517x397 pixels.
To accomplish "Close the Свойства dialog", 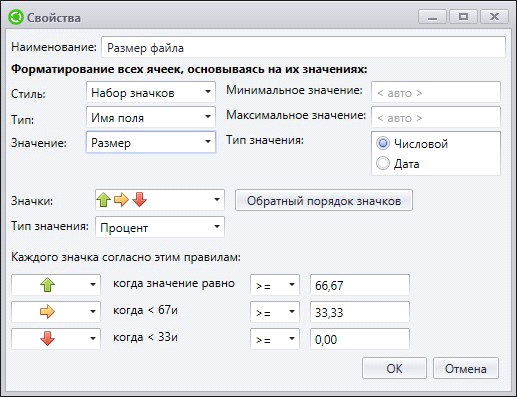I will 494,16.
